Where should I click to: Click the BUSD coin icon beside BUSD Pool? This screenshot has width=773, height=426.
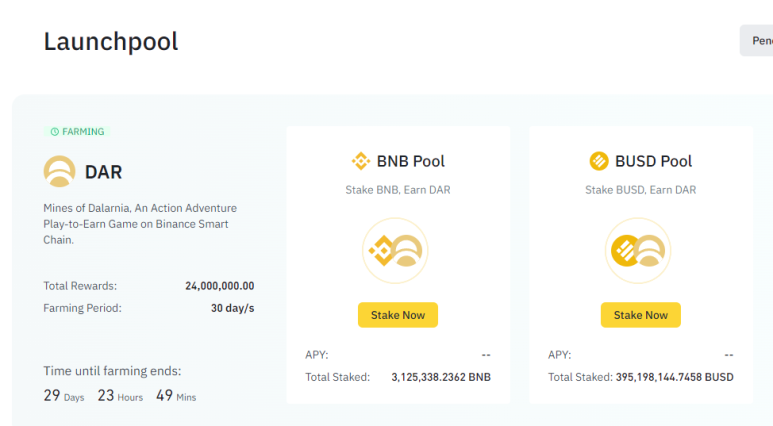point(599,161)
